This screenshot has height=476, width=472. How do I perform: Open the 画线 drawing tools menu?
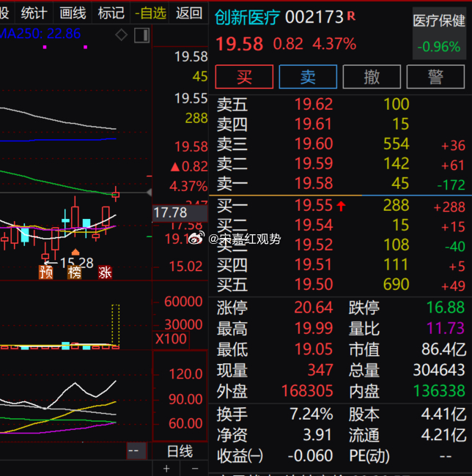click(x=73, y=13)
